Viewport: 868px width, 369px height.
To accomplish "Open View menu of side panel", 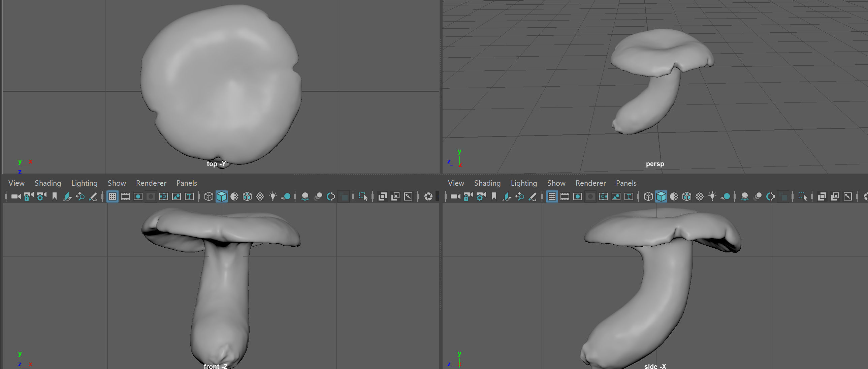I will [456, 183].
